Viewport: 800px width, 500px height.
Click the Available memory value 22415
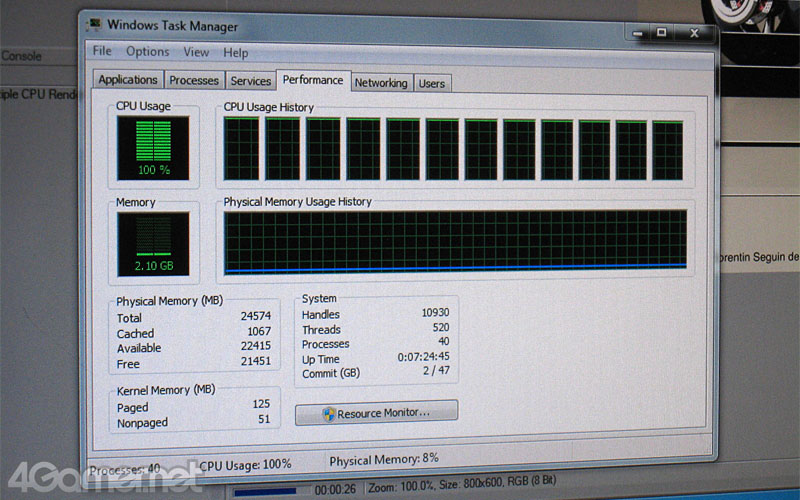tap(256, 345)
